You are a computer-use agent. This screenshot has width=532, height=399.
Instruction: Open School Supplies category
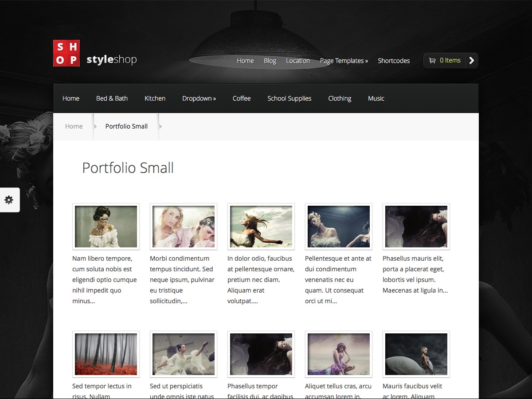(289, 98)
